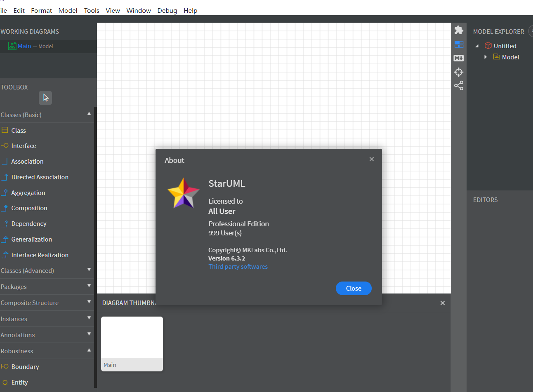Expand the Instances section
Screen dimensions: 533x392
point(89,318)
